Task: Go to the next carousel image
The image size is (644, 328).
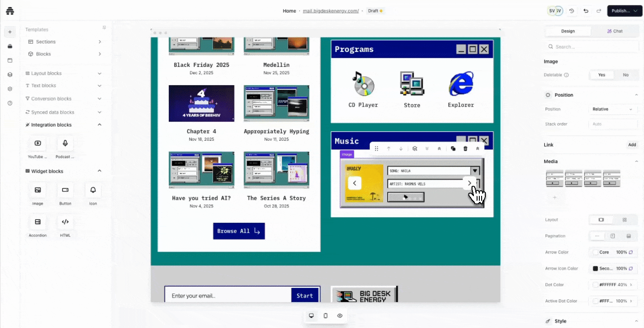Action: 469,183
